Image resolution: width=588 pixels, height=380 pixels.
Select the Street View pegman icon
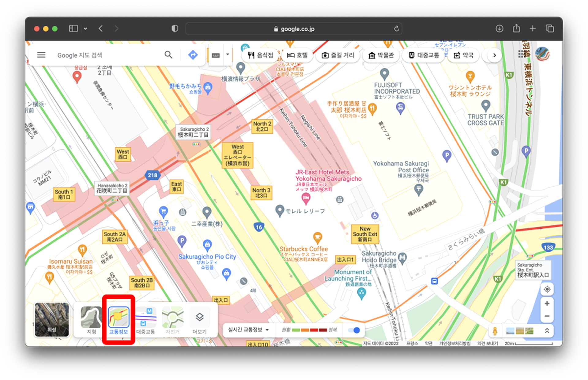click(495, 331)
